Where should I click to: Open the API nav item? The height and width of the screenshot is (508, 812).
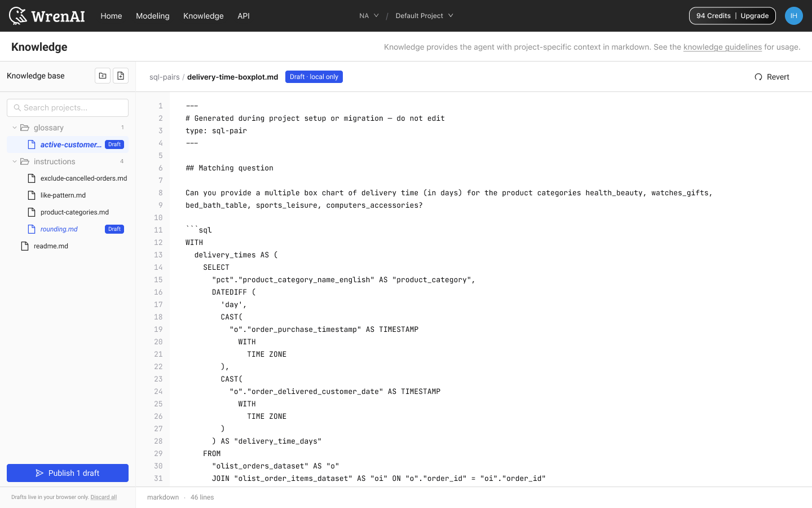coord(244,16)
